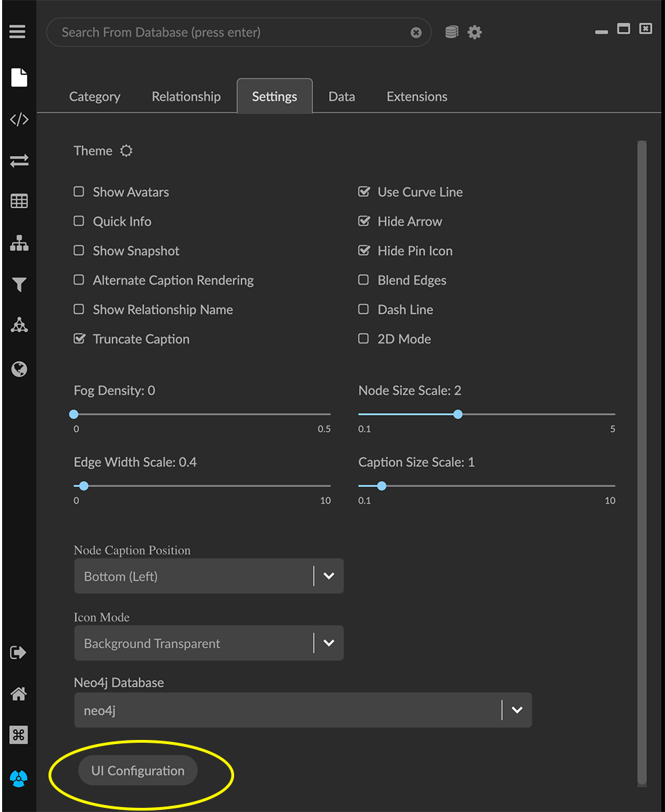Go to the home icon
This screenshot has height=812, width=665.
[x=19, y=694]
